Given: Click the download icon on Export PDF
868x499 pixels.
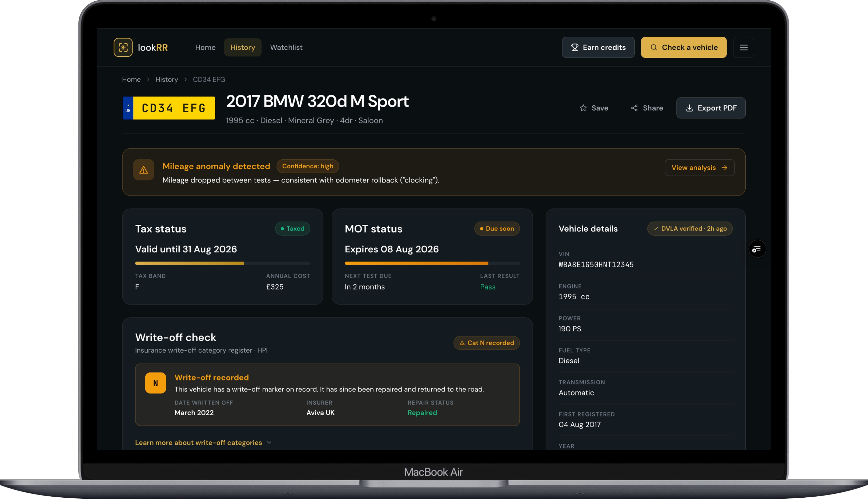Looking at the screenshot, I should (689, 108).
